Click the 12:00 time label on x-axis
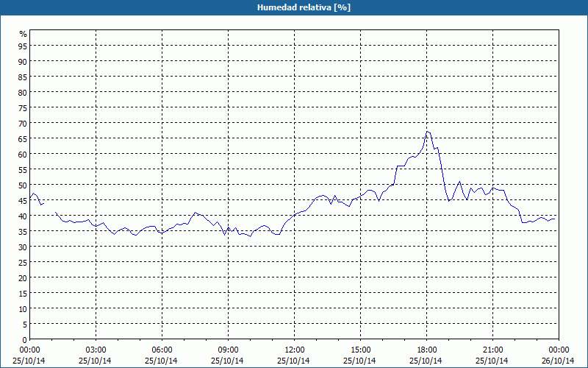This screenshot has width=588, height=368. pyautogui.click(x=295, y=350)
